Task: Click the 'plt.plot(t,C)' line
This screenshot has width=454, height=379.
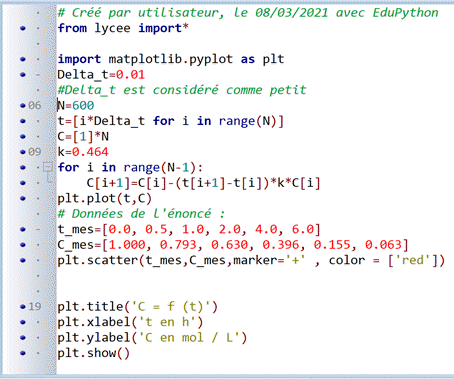Action: (x=105, y=198)
